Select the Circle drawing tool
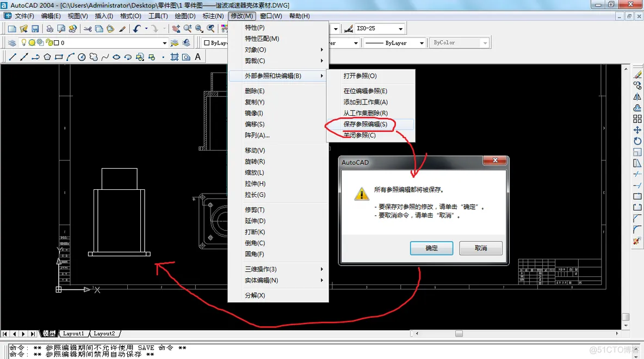This screenshot has height=359, width=644. click(x=82, y=57)
